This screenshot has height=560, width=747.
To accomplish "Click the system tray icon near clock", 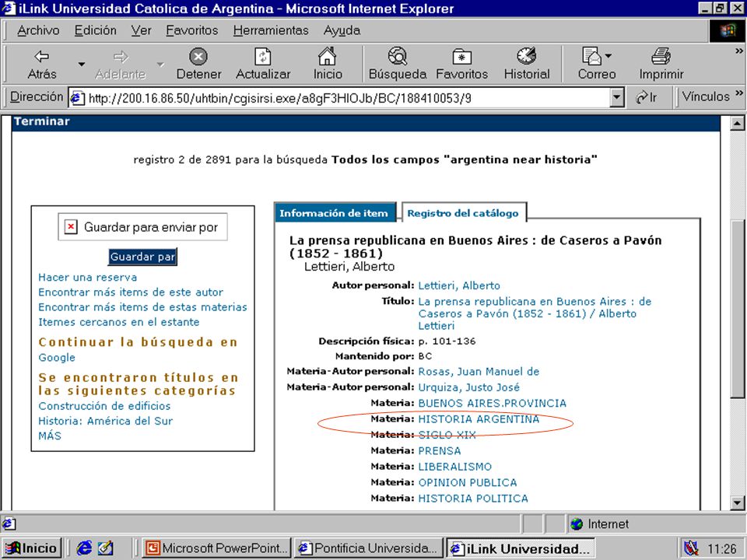I will click(690, 548).
